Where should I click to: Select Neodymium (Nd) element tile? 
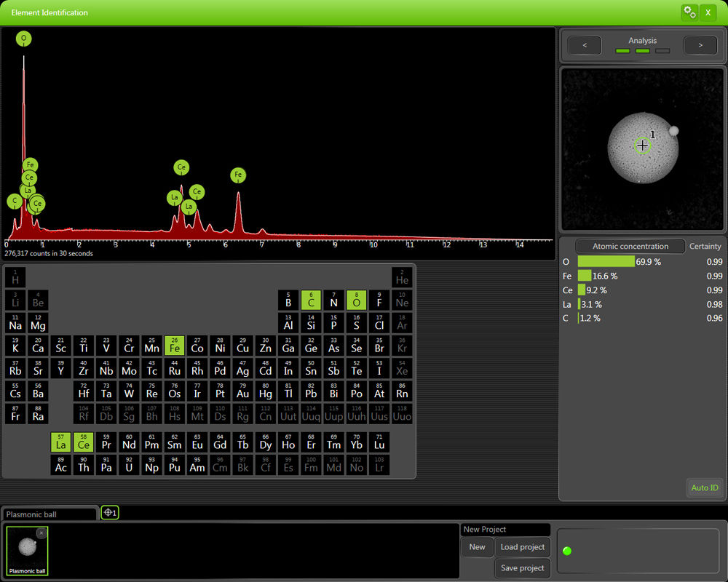click(129, 442)
